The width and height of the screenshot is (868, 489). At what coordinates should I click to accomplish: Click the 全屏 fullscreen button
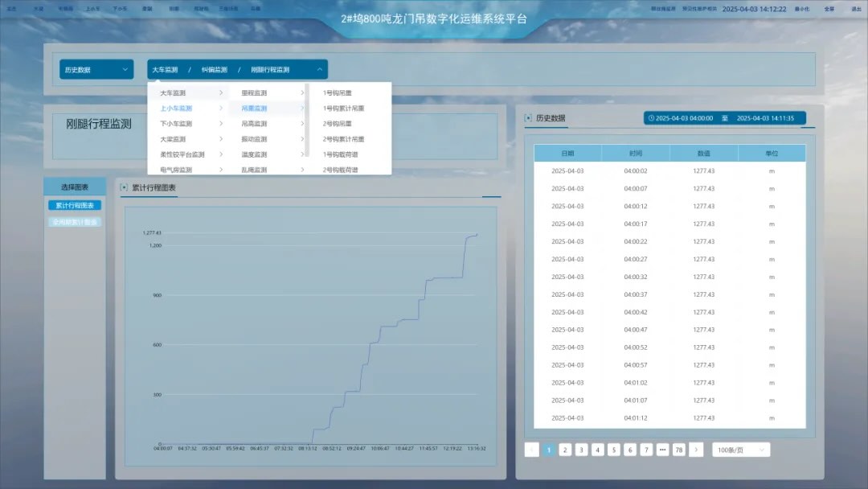[x=829, y=9]
